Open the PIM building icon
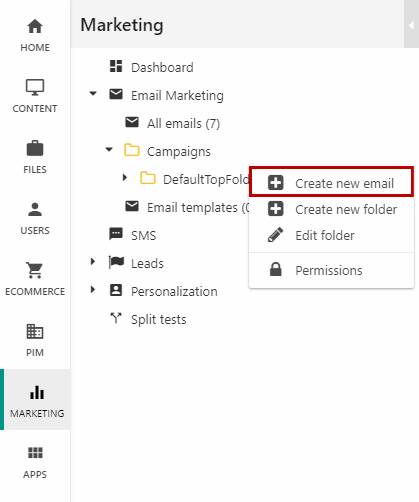The image size is (419, 502). click(35, 331)
